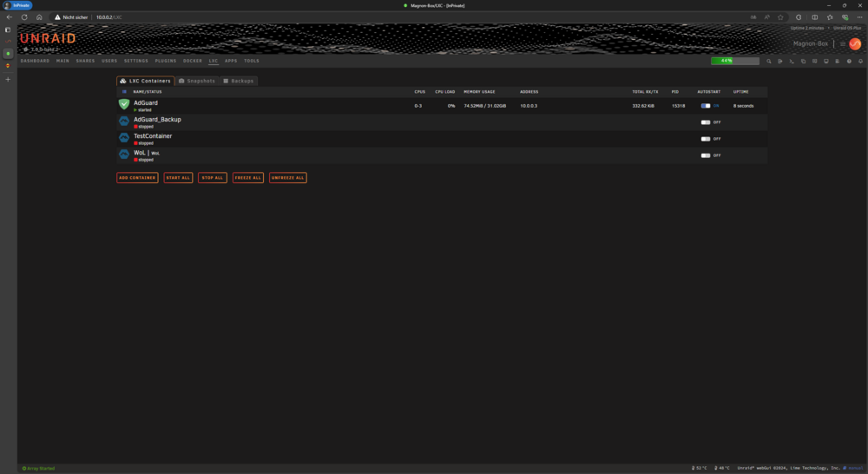Click the UNRAID logo
Image resolution: width=868 pixels, height=474 pixels.
(48, 38)
